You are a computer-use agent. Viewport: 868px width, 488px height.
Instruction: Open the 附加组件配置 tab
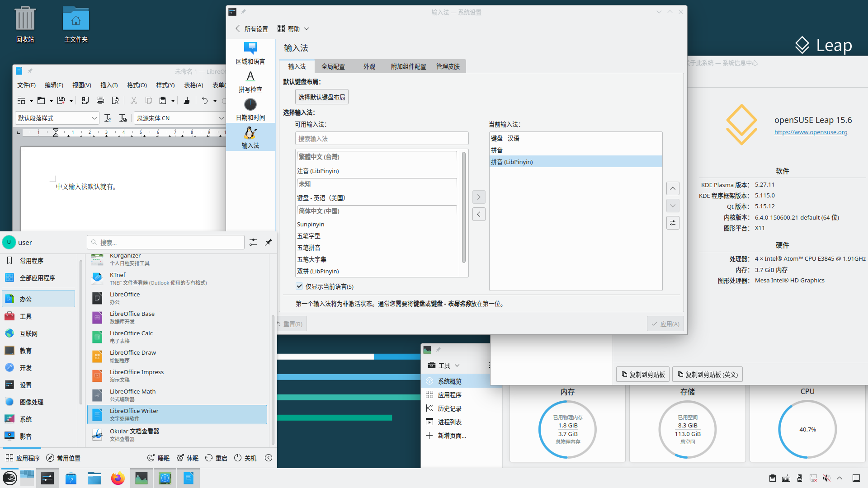(408, 66)
